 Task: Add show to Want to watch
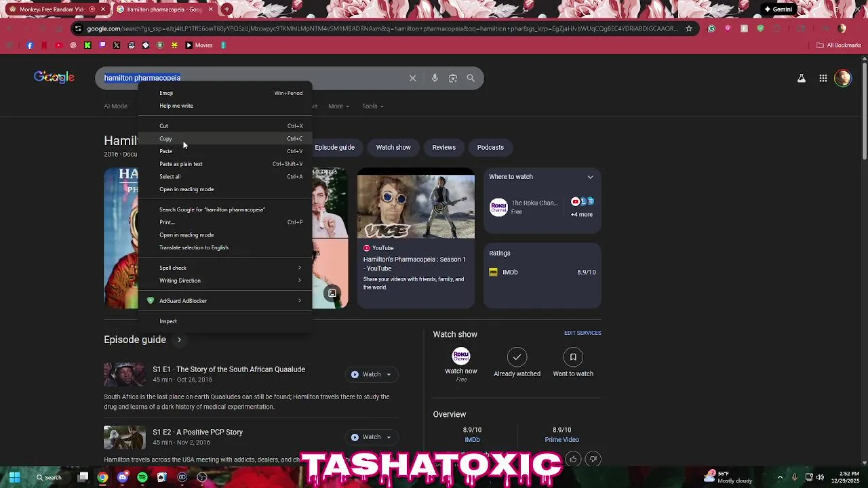pos(573,363)
